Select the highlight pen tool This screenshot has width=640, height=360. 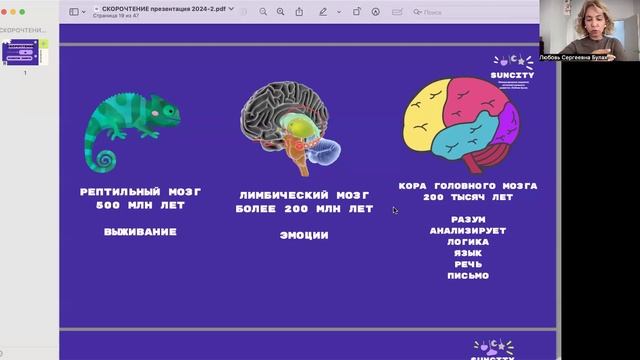323,12
